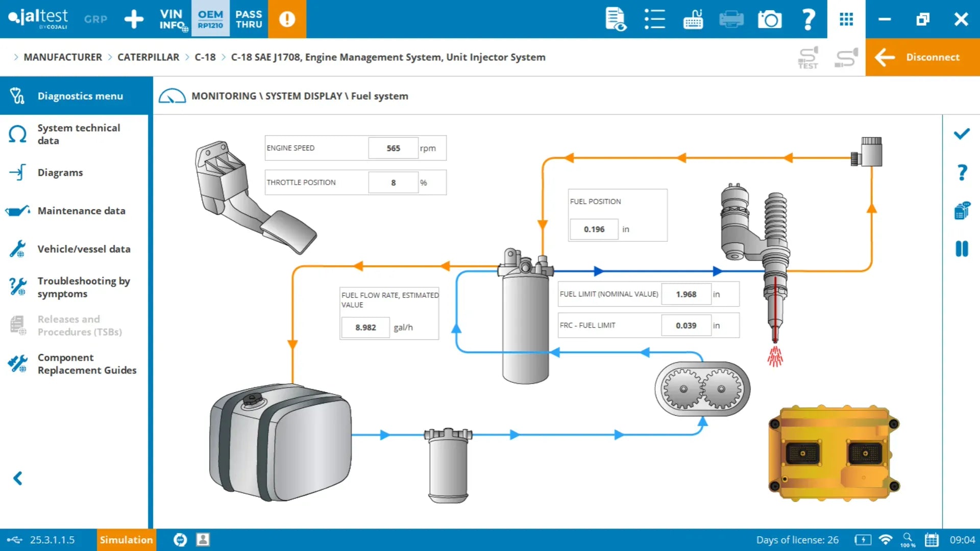Go to MANUFACTURER breadcrumb
This screenshot has height=551, width=980.
point(63,57)
